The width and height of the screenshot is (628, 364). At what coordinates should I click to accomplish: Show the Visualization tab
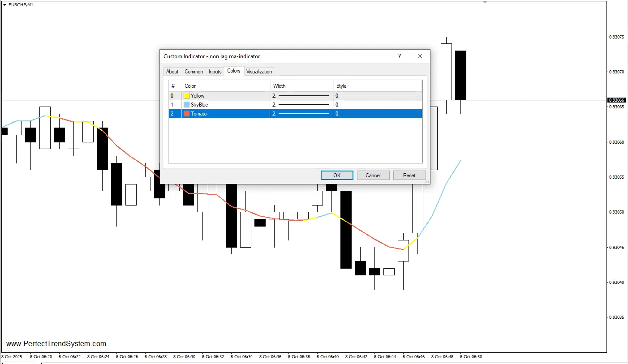point(259,72)
